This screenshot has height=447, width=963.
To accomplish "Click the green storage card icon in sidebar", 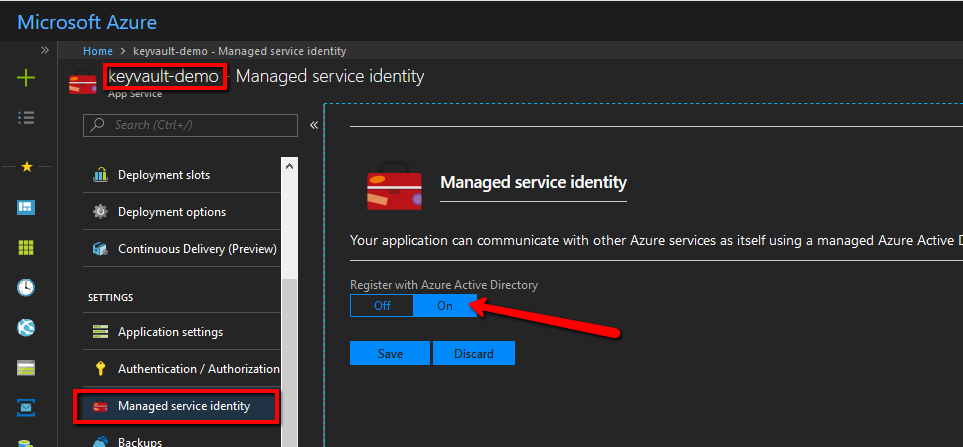I will coord(26,368).
